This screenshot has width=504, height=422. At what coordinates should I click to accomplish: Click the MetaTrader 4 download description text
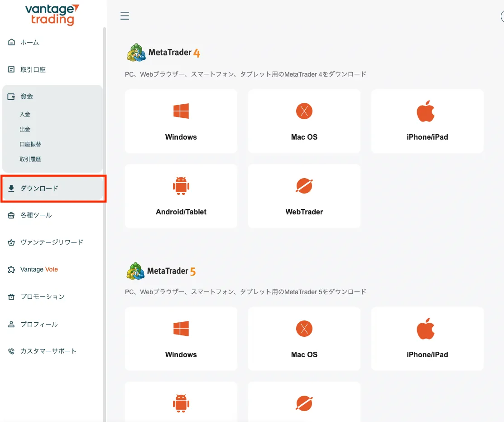click(x=245, y=74)
